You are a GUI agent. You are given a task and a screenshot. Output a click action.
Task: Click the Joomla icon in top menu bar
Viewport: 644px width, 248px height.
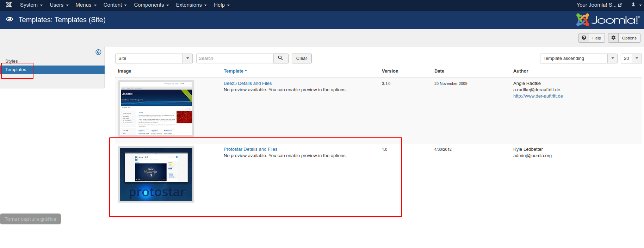click(9, 5)
